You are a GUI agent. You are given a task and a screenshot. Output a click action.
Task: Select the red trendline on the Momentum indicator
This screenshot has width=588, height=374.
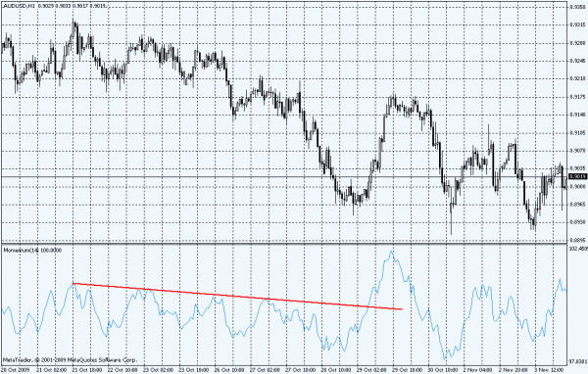(x=238, y=297)
